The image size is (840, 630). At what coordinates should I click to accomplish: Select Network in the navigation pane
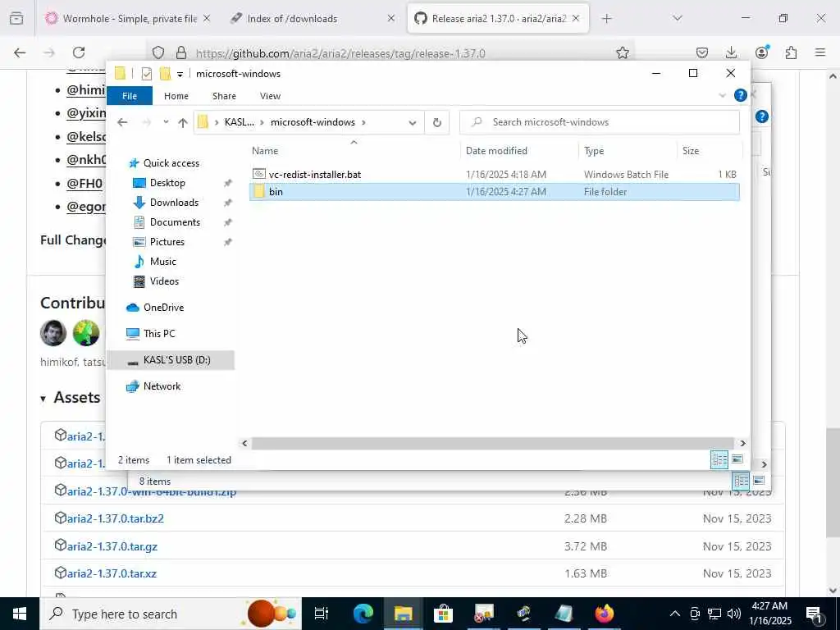(162, 386)
